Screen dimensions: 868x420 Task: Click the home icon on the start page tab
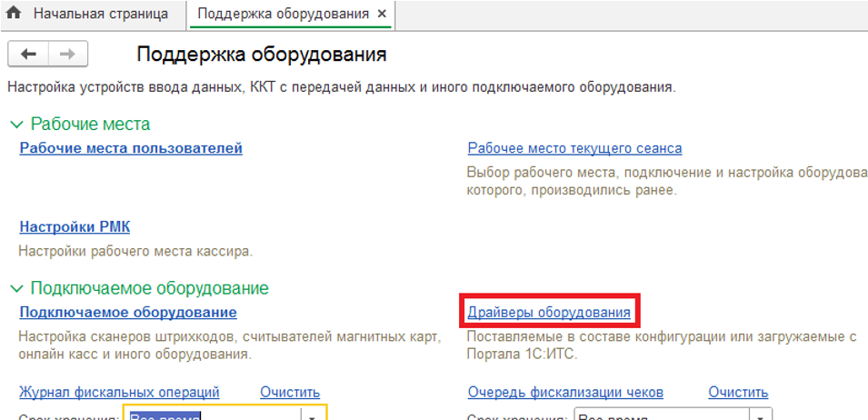[x=14, y=15]
